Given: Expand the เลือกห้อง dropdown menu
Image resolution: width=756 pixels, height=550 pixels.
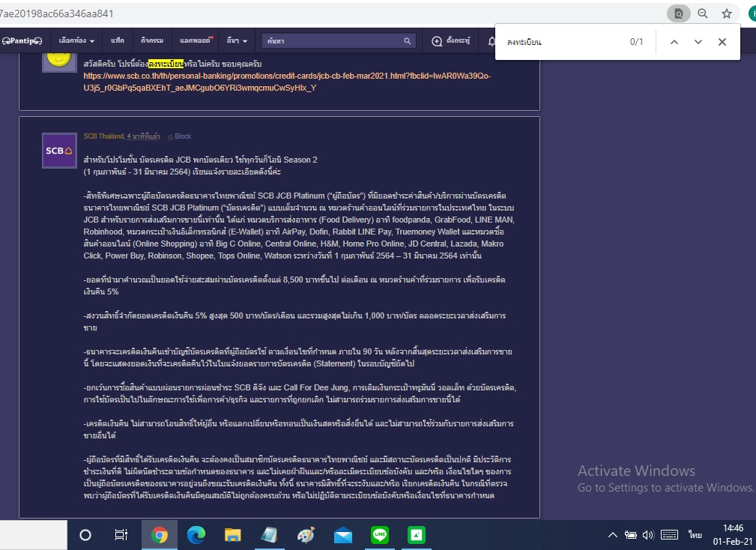Looking at the screenshot, I should [x=76, y=41].
